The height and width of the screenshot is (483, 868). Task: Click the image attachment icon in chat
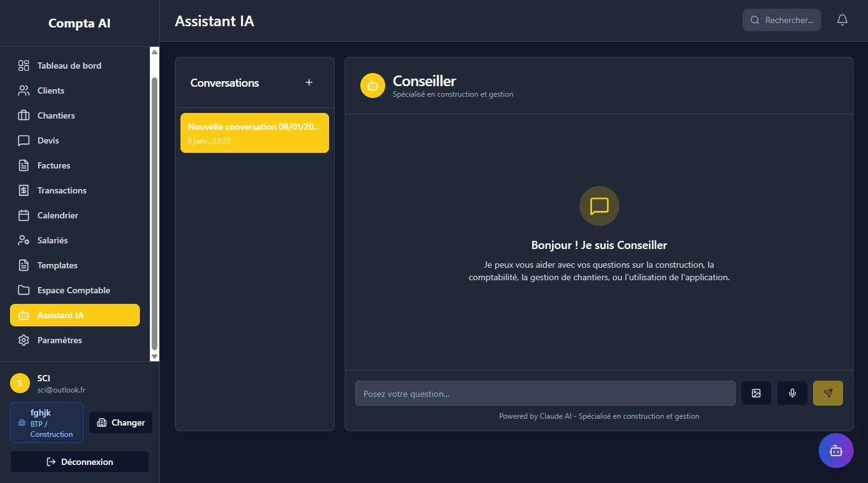tap(756, 393)
